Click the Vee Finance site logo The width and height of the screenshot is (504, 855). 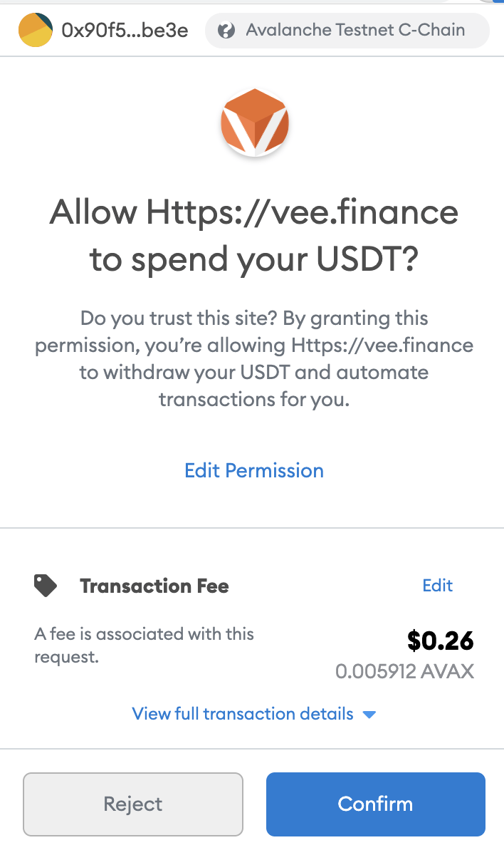pyautogui.click(x=254, y=123)
